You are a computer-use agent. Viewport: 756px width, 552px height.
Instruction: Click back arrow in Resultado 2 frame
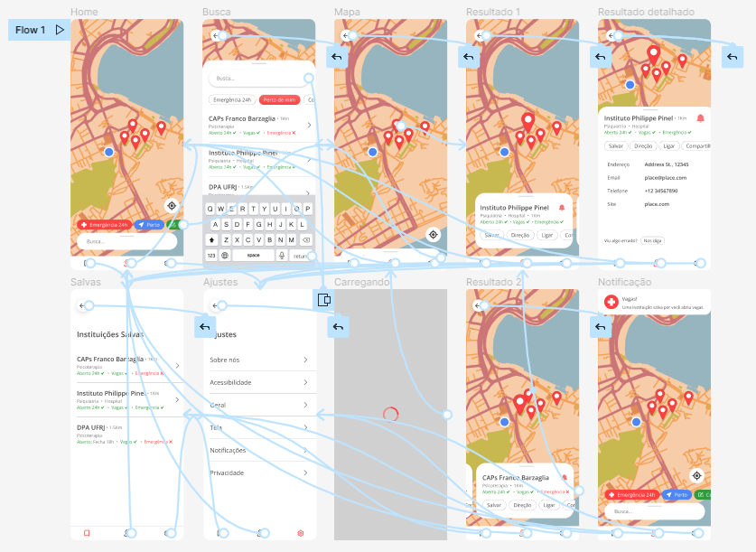click(478, 305)
